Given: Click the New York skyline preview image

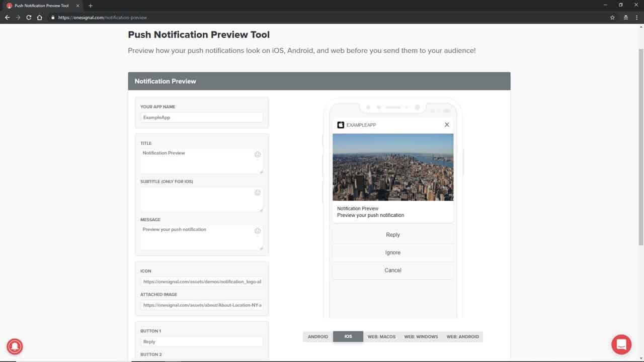Looking at the screenshot, I should point(393,167).
